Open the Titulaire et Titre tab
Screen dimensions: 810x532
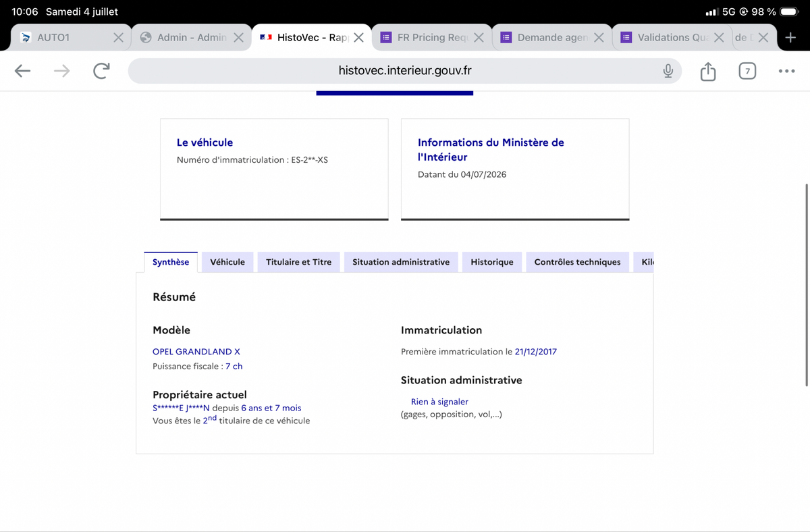click(x=298, y=262)
